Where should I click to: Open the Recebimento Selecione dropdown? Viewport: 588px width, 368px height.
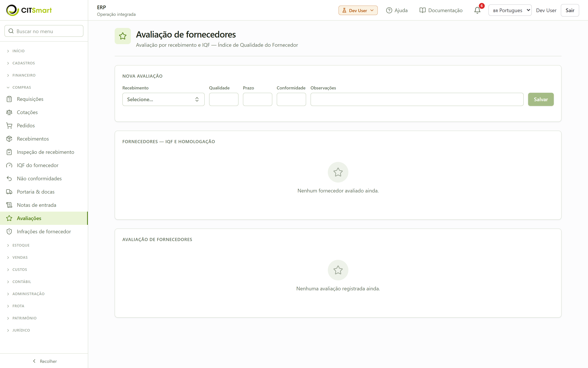[163, 99]
